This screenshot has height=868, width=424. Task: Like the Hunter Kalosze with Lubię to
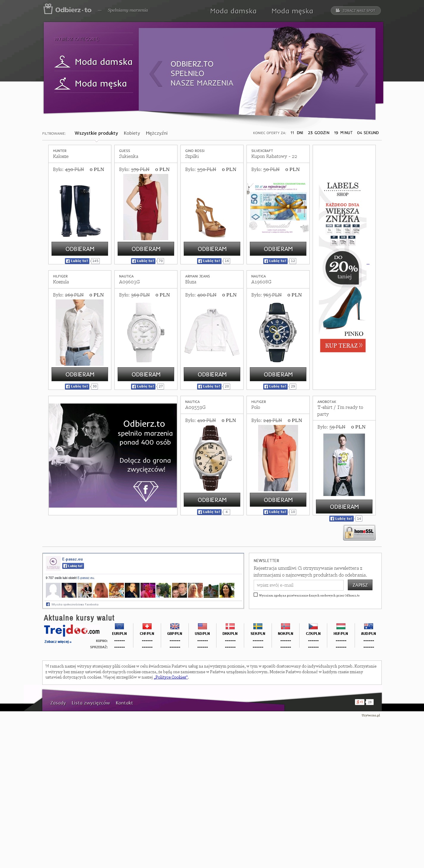point(77,261)
